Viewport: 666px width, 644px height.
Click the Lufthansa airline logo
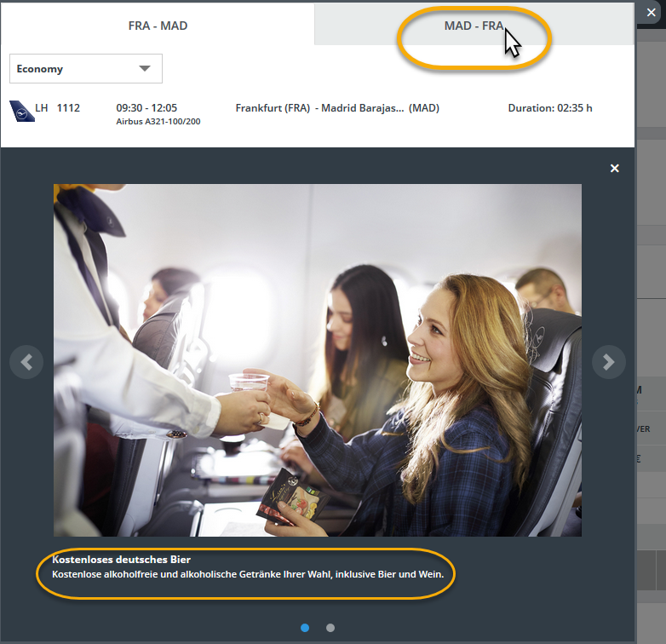pos(21,111)
